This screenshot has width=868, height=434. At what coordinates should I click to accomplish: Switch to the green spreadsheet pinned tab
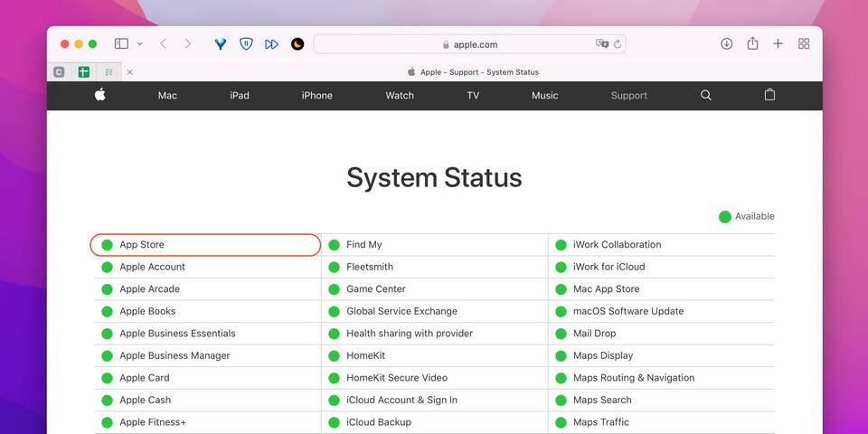84,72
